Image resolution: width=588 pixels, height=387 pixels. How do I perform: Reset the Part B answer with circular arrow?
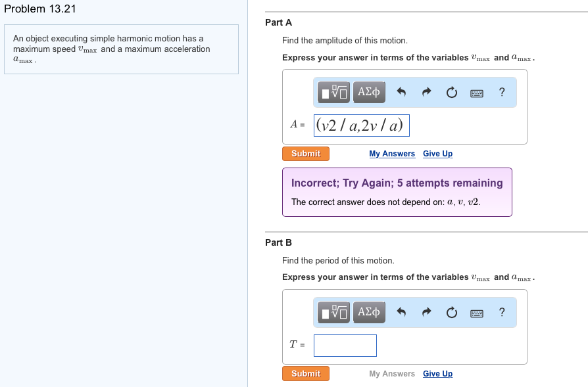[x=451, y=312]
